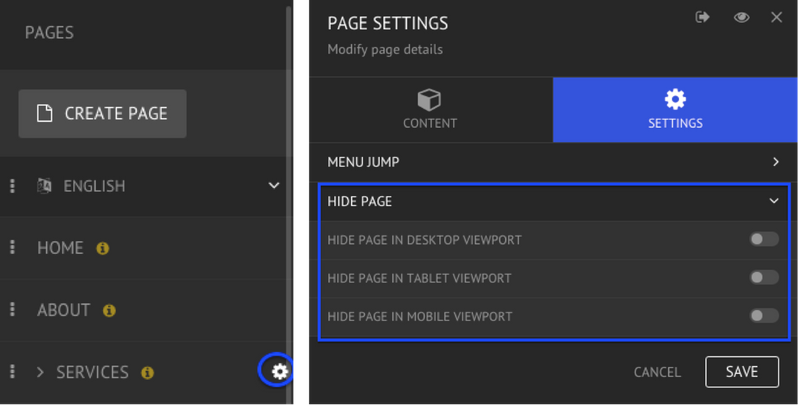Expand the English language dropdown chevron

(x=274, y=185)
